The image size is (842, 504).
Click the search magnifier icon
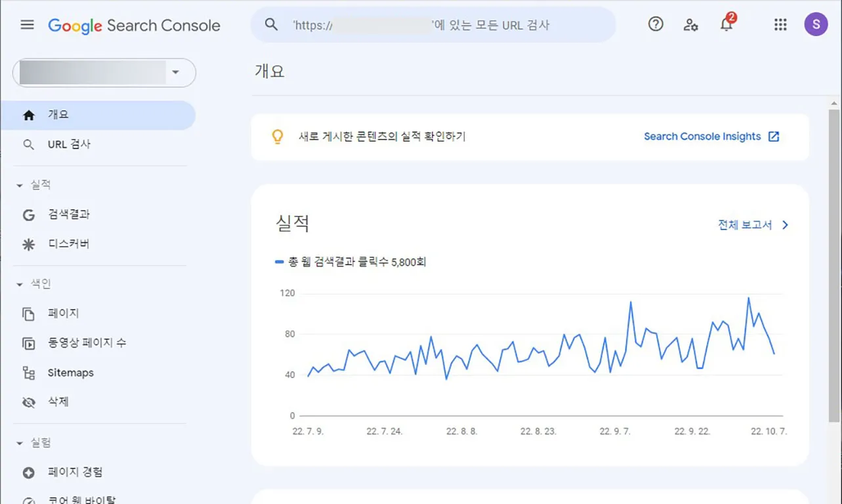click(x=271, y=25)
